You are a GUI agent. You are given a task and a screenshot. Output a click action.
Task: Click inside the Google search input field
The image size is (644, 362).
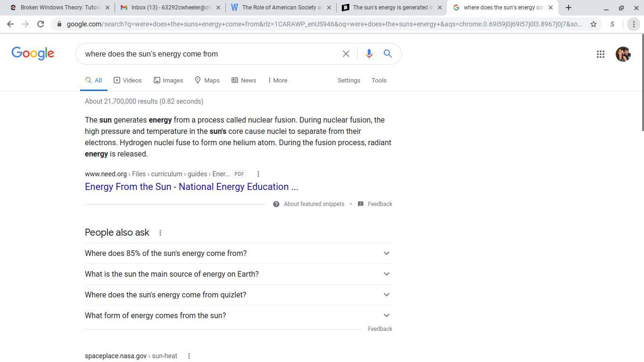coord(207,54)
